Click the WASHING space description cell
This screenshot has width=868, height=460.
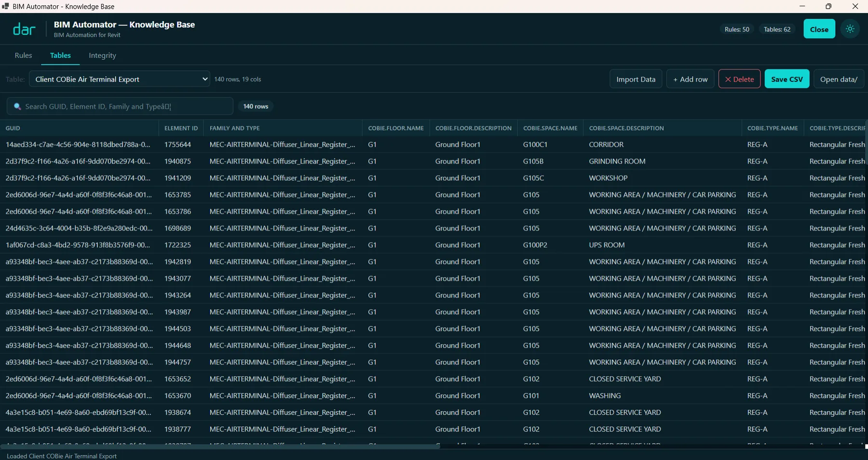tap(662, 396)
